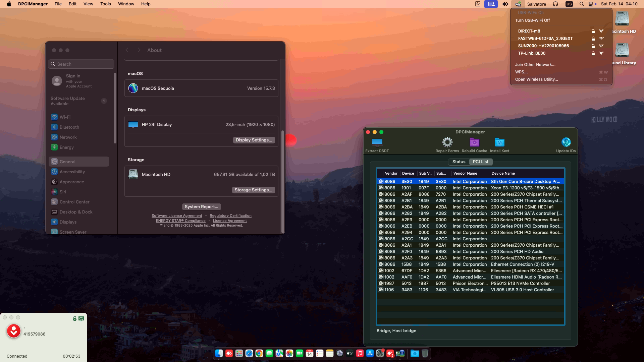Select Wi-Fi in System Settings sidebar
The image size is (644, 362).
point(79,117)
